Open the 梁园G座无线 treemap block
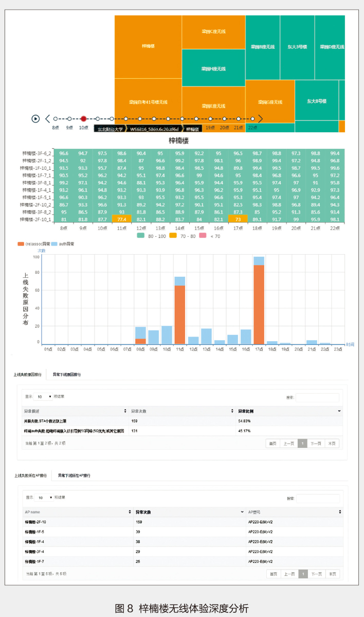 270,102
